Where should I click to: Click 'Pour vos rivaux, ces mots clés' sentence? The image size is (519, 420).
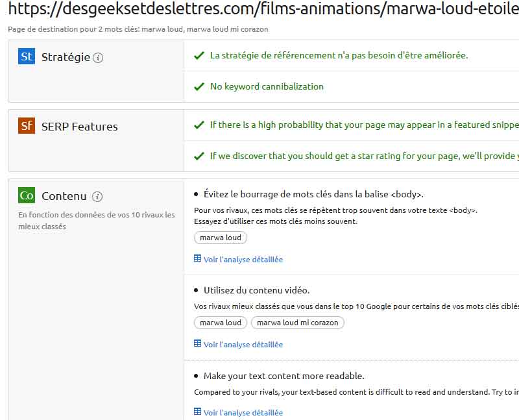pos(335,210)
